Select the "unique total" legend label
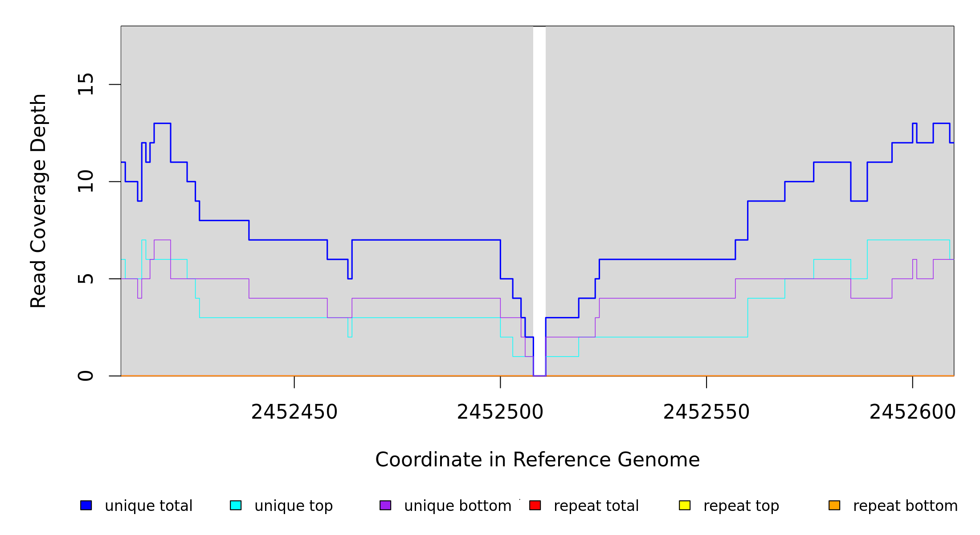 point(148,506)
